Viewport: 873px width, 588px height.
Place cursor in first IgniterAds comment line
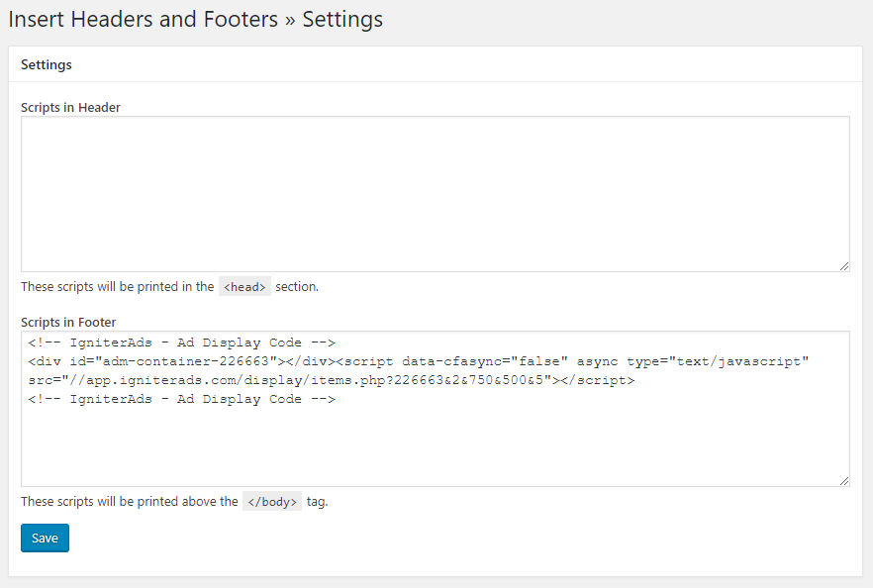click(x=181, y=343)
